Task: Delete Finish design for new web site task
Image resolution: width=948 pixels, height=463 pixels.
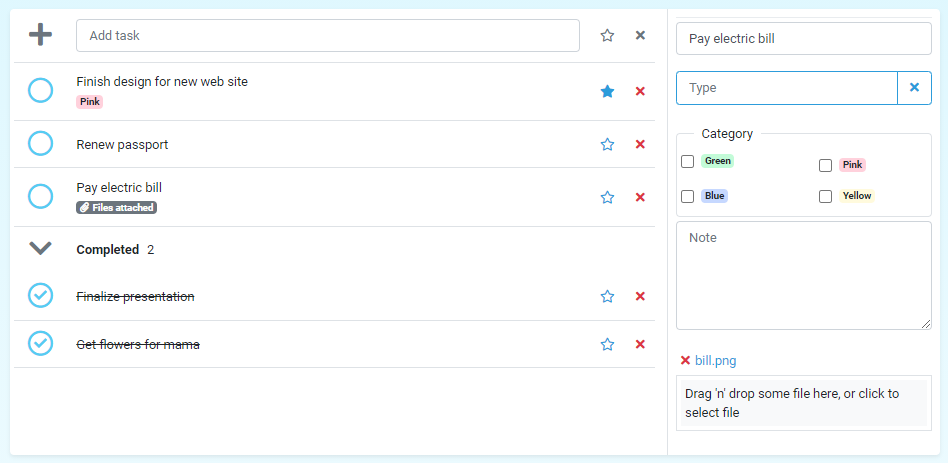Action: [x=640, y=91]
